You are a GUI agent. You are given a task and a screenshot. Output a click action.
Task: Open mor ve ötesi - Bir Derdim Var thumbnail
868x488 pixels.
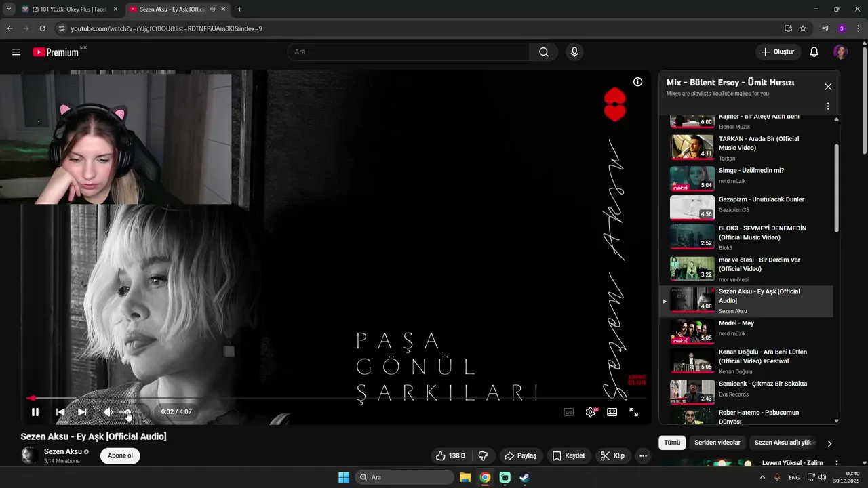click(x=692, y=268)
